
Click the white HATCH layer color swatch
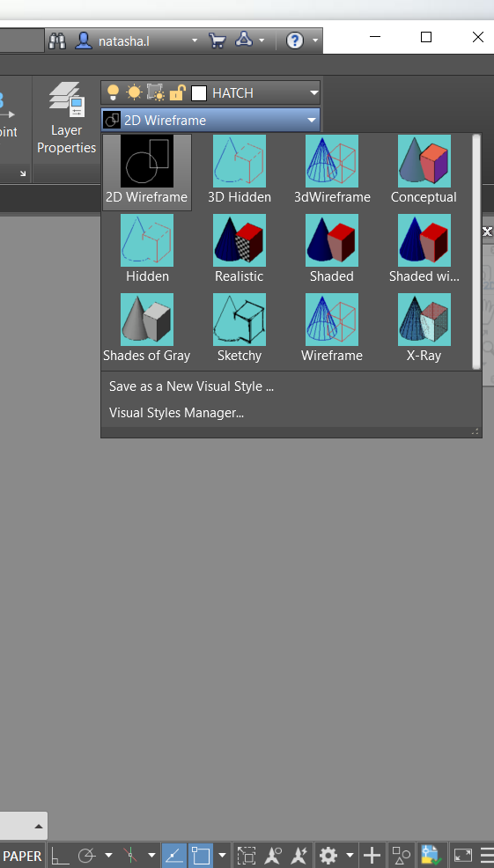tap(199, 93)
